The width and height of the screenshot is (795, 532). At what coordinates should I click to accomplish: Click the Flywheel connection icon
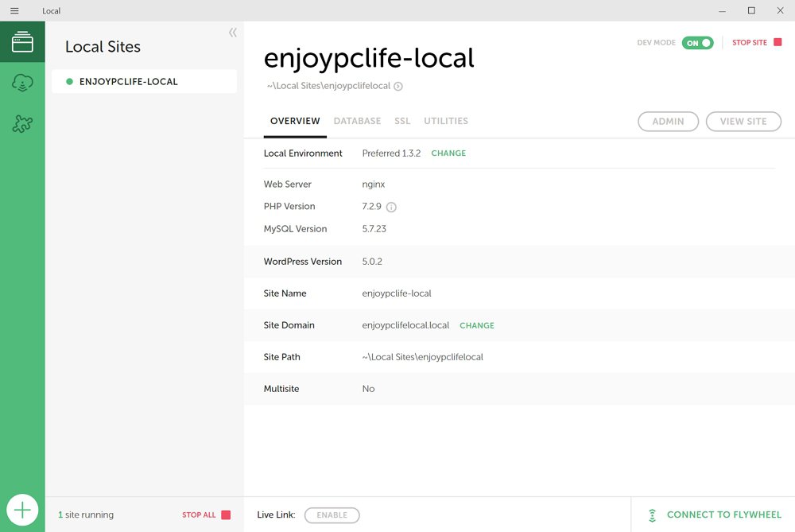pos(653,515)
